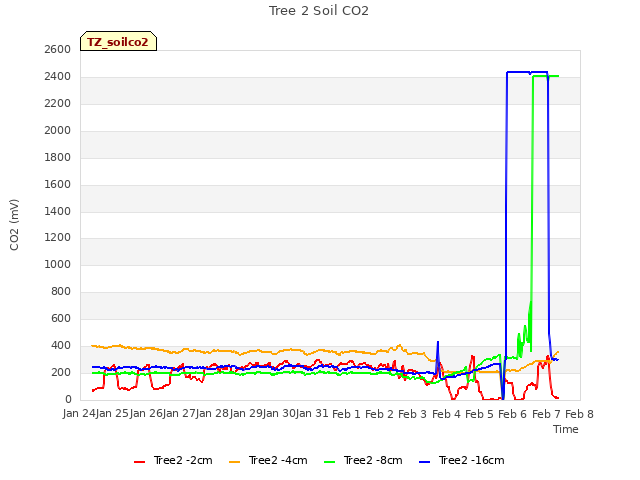
Task: Click the Feb 2 x-axis date label
Action: [x=380, y=414]
